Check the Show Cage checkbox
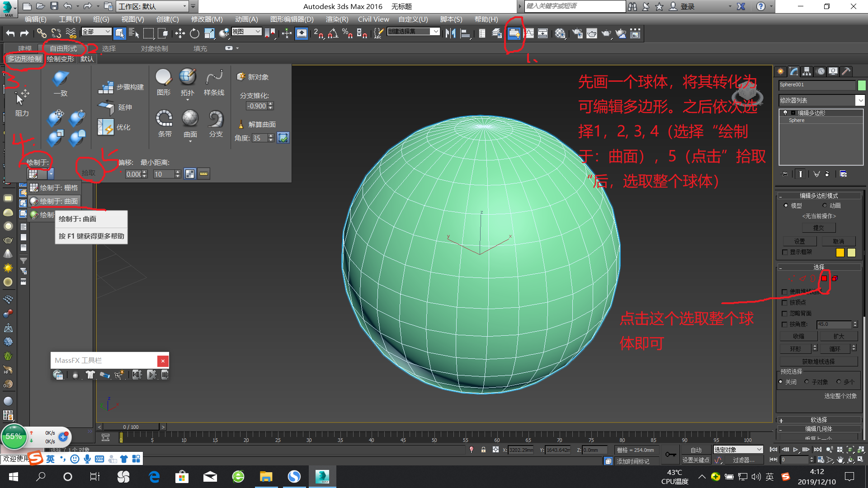 tap(785, 252)
